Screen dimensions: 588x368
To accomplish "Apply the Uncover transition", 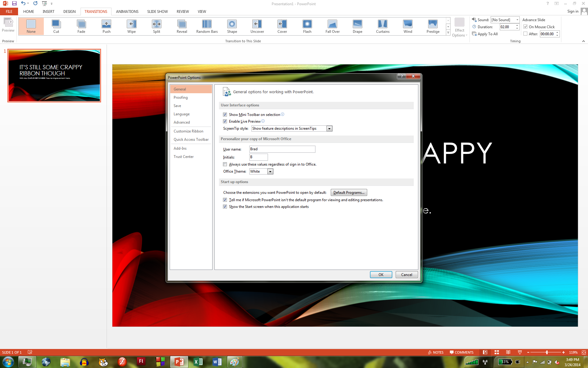I will point(257,26).
